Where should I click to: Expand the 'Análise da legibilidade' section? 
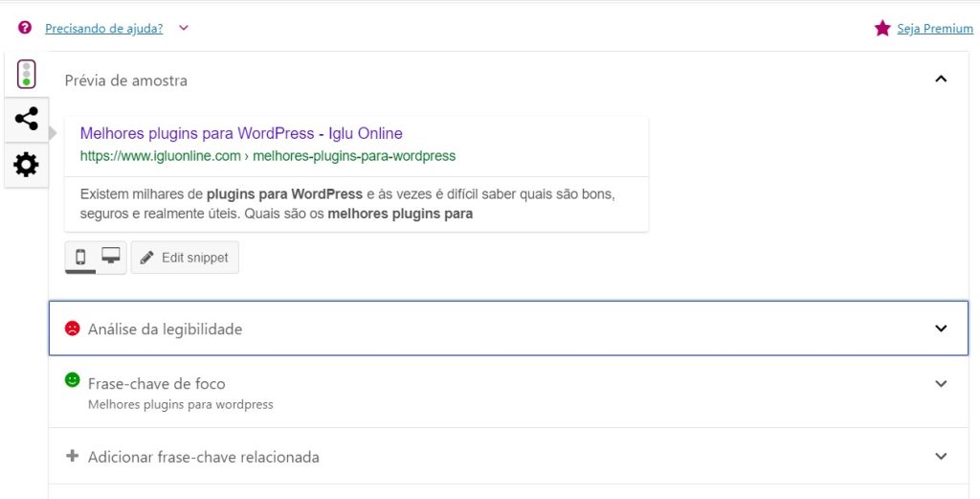click(508, 329)
